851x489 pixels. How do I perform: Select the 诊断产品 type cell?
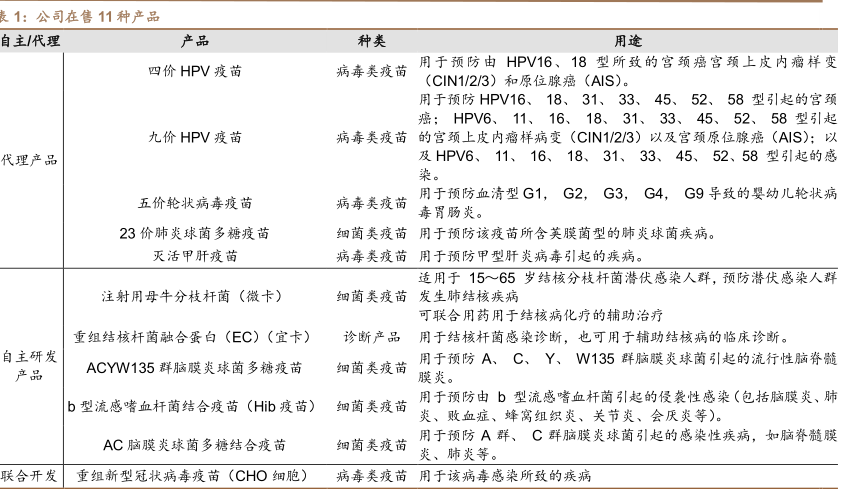click(372, 337)
